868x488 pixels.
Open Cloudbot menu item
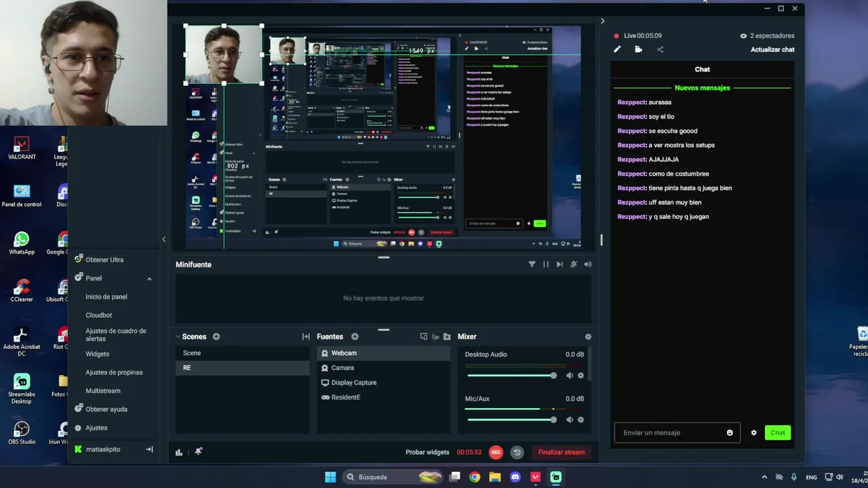click(99, 315)
